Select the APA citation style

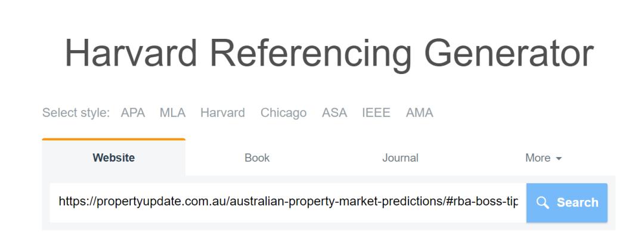132,113
